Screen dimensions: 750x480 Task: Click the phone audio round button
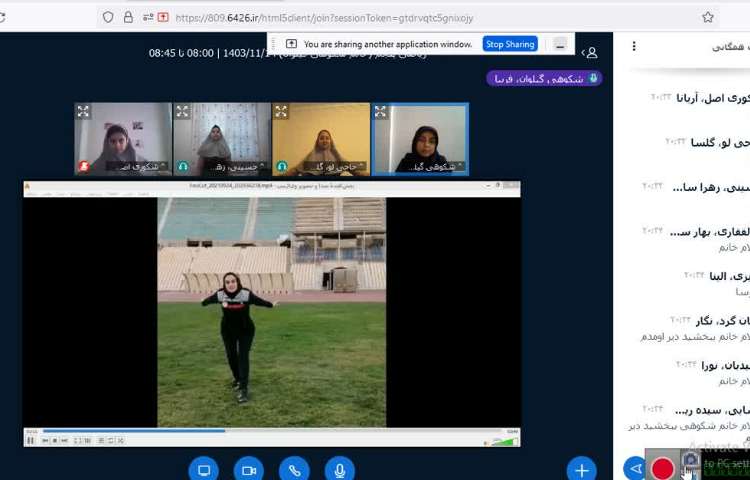click(294, 470)
